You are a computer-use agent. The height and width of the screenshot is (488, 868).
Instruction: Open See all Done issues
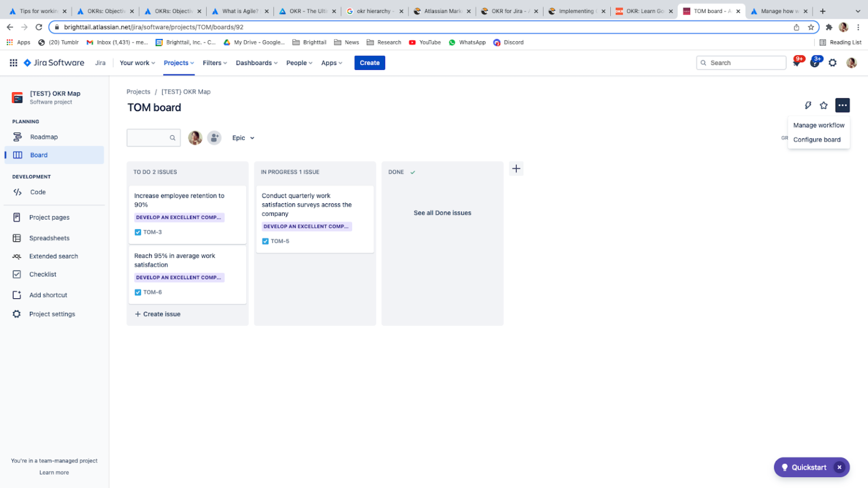[442, 212]
